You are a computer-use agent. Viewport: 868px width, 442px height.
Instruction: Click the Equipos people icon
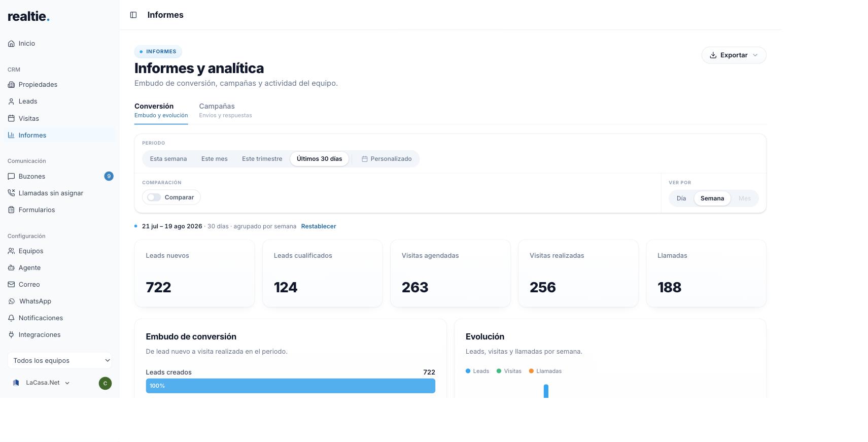[x=11, y=251]
